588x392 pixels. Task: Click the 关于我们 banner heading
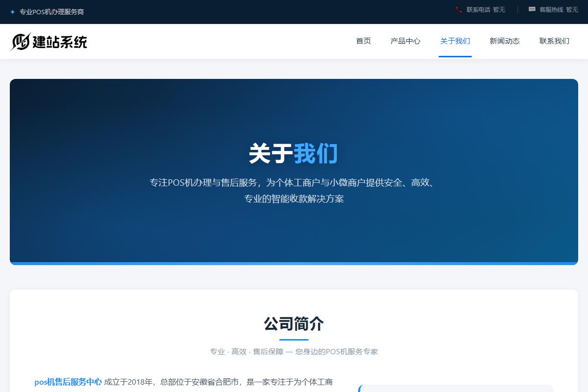pos(294,153)
